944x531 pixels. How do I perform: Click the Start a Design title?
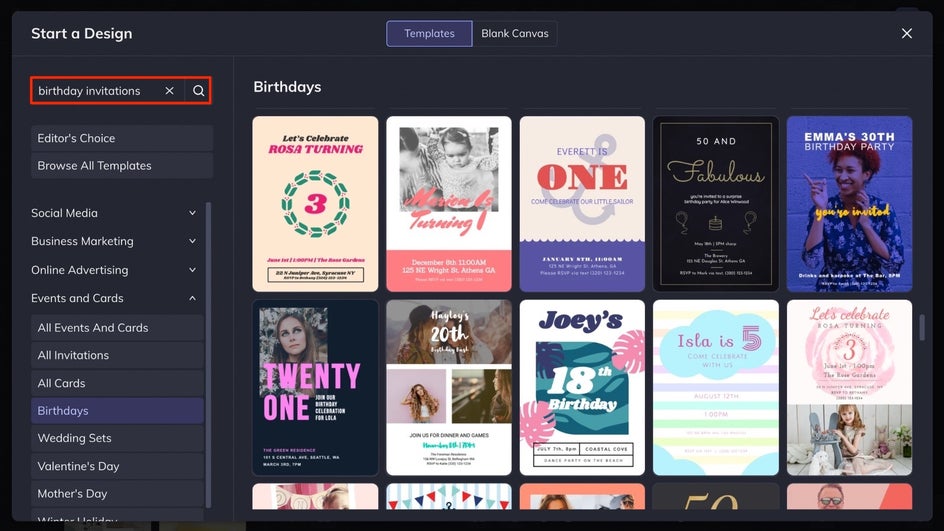82,34
